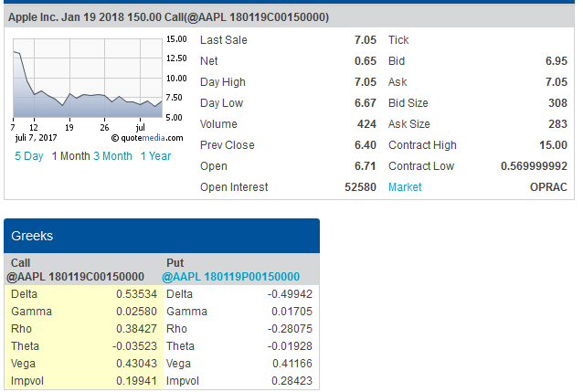The image size is (583, 392).
Task: Click the chart date juli 7, 2017
Action: [36, 138]
